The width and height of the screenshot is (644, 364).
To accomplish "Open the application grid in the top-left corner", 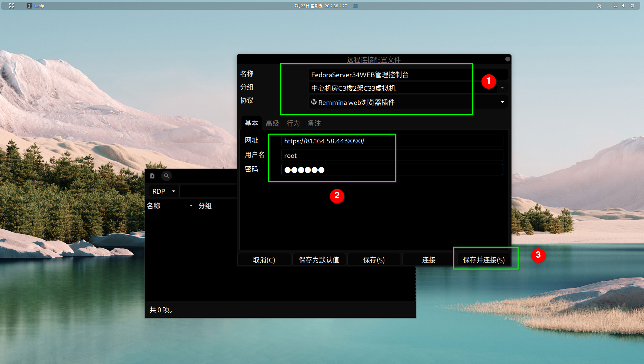I will point(11,5).
